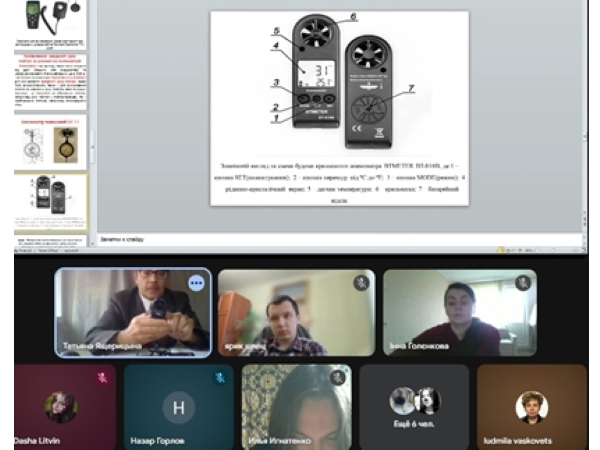Click the letter H avatar of Назар Горлов

pos(179,408)
